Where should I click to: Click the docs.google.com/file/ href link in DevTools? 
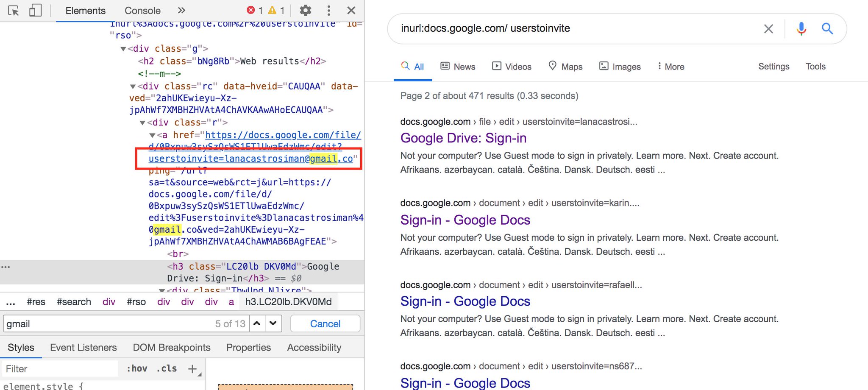283,135
